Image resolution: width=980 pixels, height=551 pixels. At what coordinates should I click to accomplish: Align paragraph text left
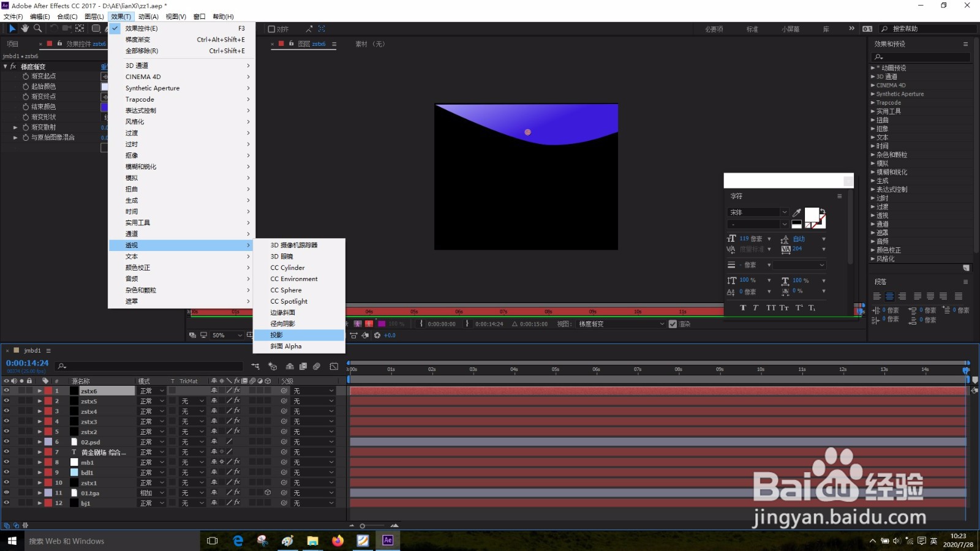(877, 296)
